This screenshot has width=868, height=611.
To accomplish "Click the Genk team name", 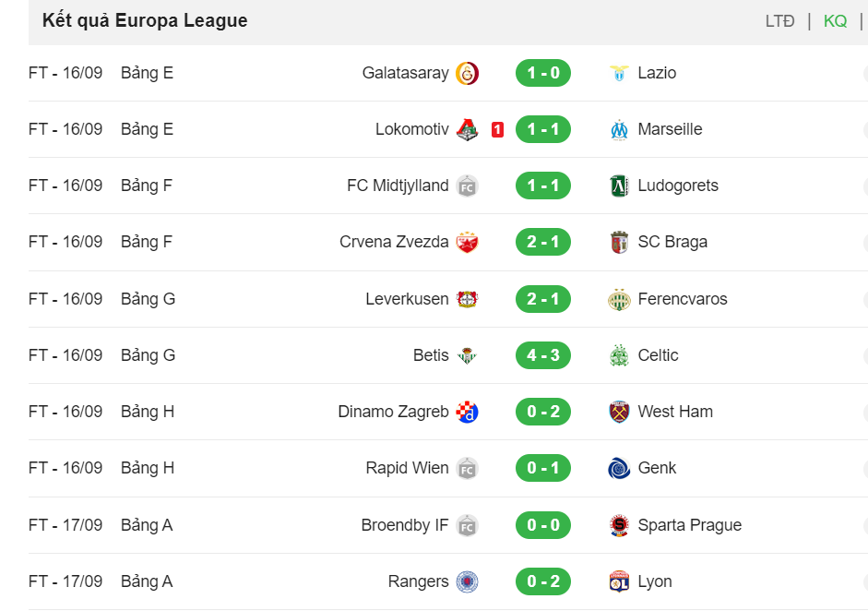I will [x=657, y=468].
